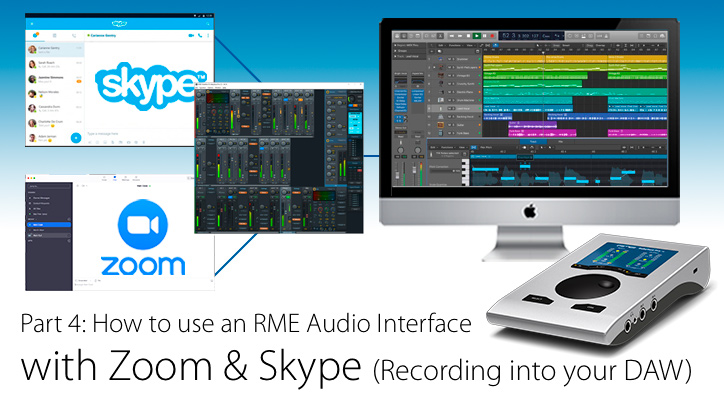This screenshot has height=408, width=724.
Task: Open the Skype calls tab
Action: [x=74, y=35]
